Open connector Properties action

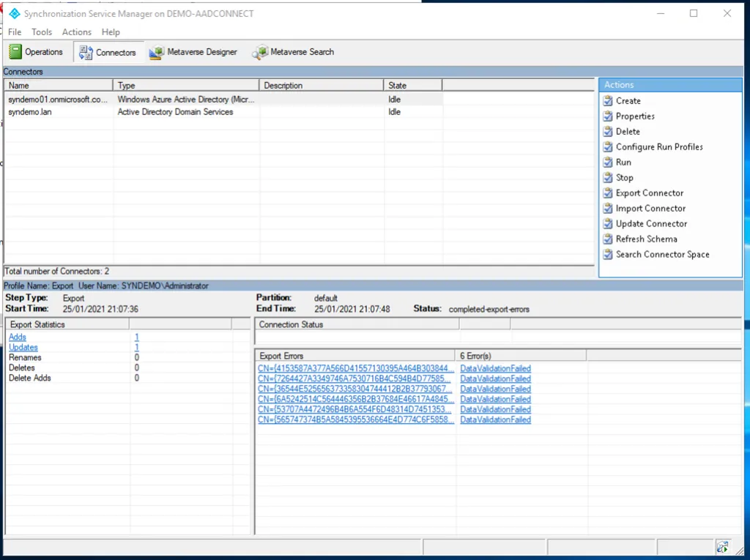click(x=634, y=116)
